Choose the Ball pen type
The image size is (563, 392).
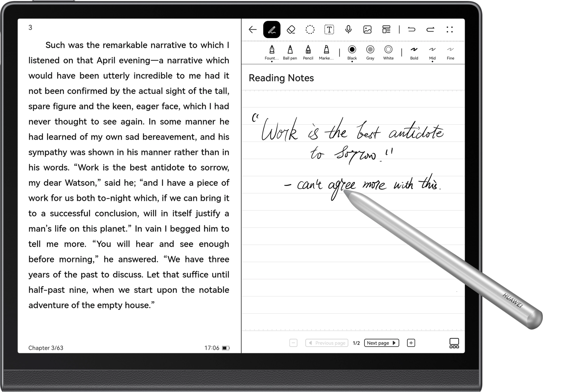290,52
